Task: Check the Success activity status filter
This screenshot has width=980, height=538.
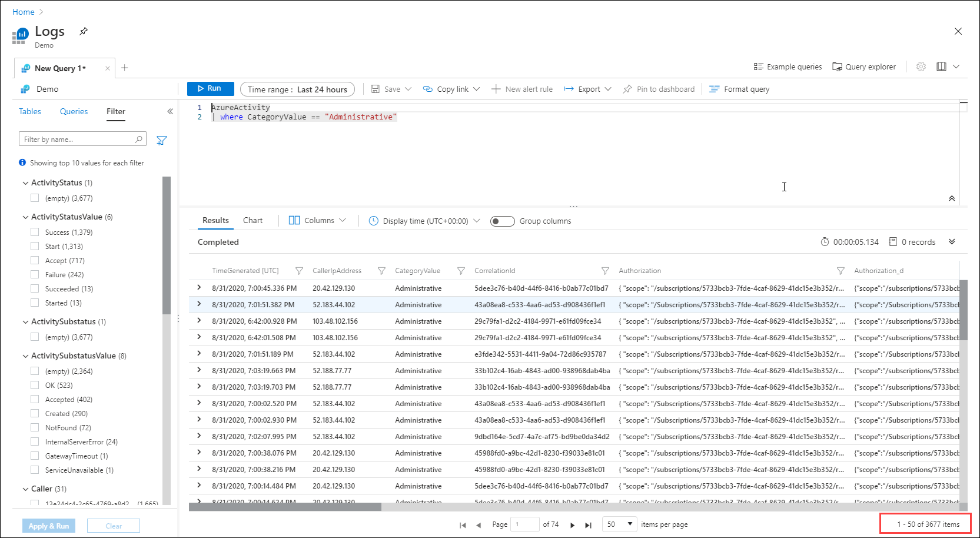Action: pyautogui.click(x=35, y=232)
